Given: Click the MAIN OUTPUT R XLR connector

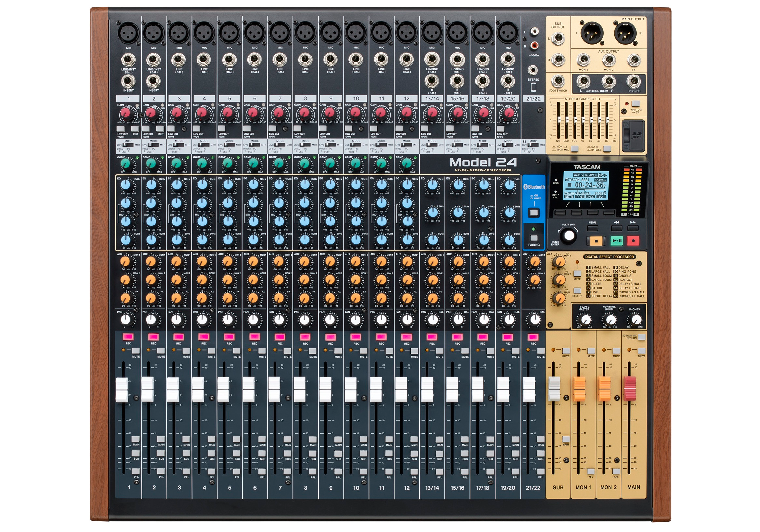Looking at the screenshot, I should pos(625,33).
